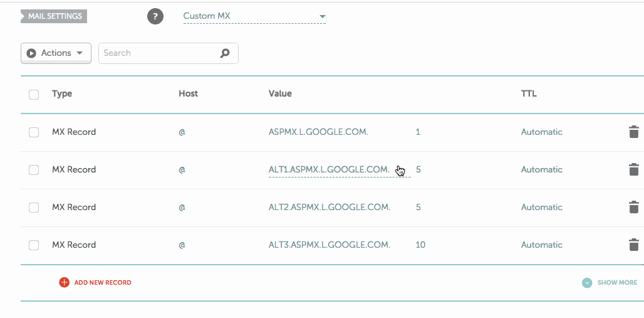Toggle the select-all checkbox in header
The height and width of the screenshot is (318, 644).
click(34, 94)
